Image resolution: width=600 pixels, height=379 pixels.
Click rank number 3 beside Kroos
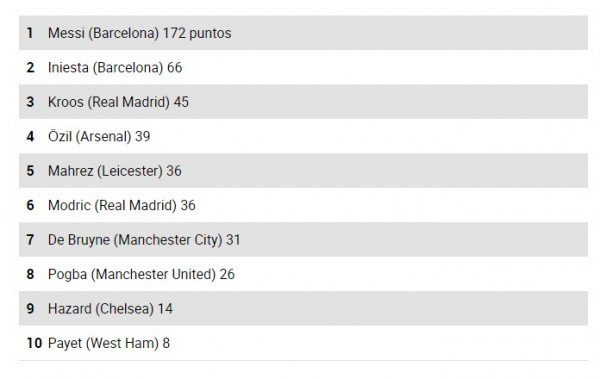30,102
